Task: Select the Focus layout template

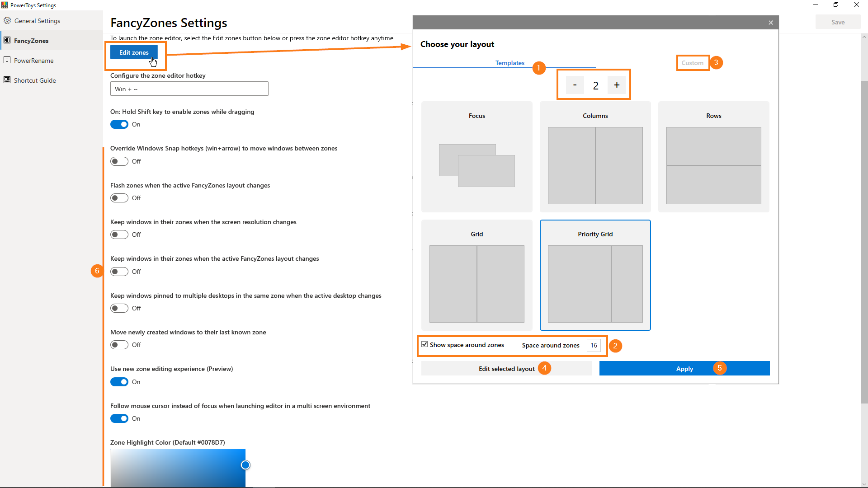Action: [477, 157]
